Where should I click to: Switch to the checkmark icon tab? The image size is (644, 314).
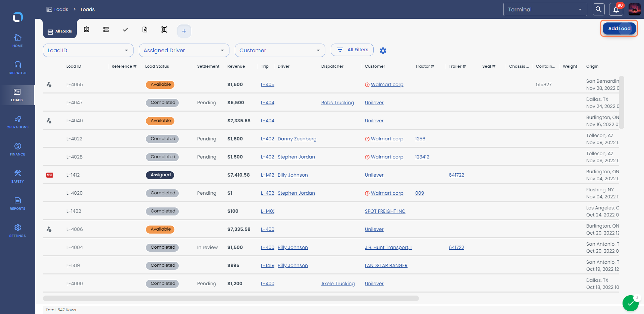125,29
